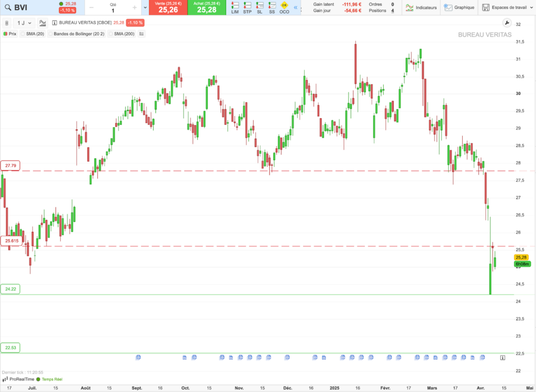Image resolution: width=536 pixels, height=392 pixels.
Task: Open the 1 J timeframe dropdown
Action: 24,23
